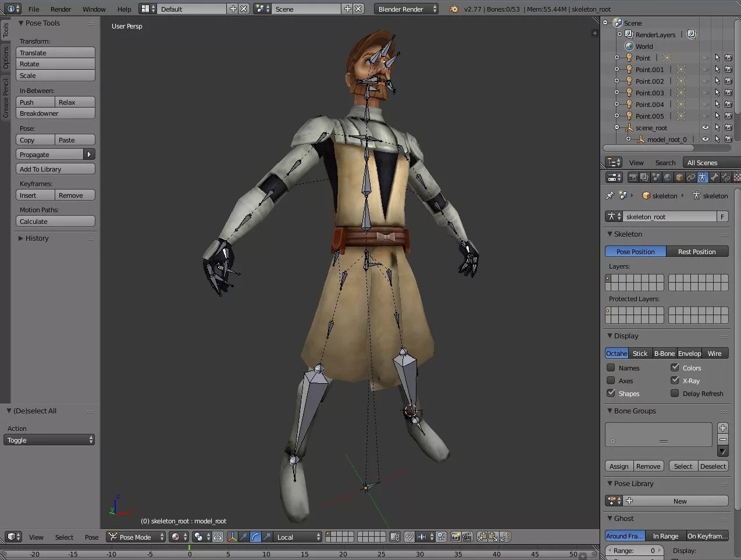Open the Help menu
The height and width of the screenshot is (560, 741).
coord(124,9)
